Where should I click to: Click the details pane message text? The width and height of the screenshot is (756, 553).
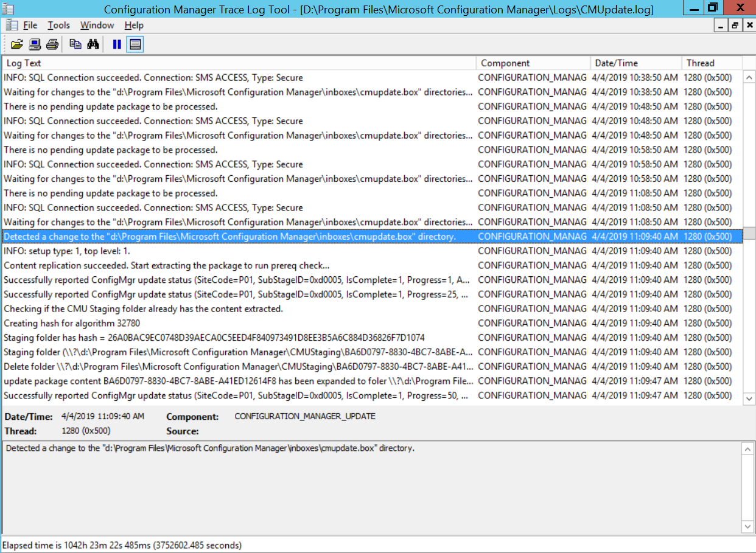pos(210,448)
